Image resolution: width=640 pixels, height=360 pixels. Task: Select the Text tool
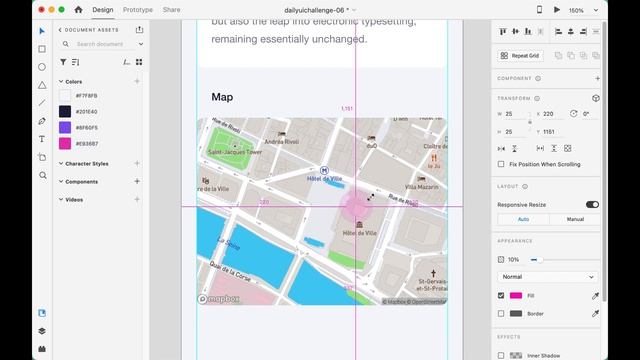(42, 139)
